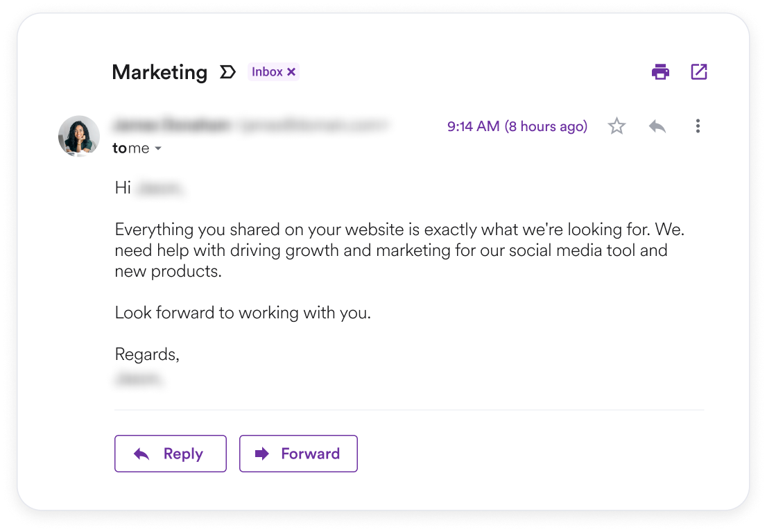Click the sender's profile photo

pos(79,136)
